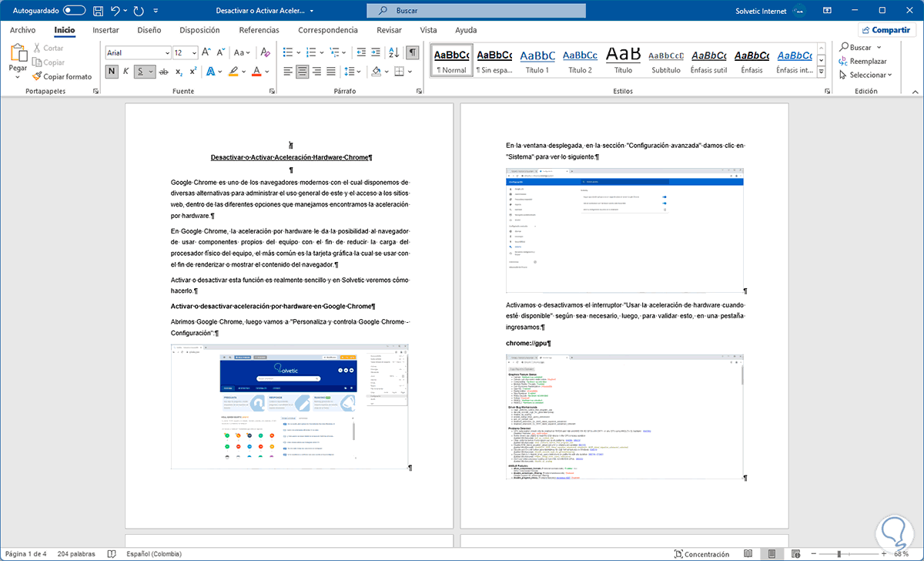924x561 pixels.
Task: Expand the font size dropdown showing 12
Action: 194,52
